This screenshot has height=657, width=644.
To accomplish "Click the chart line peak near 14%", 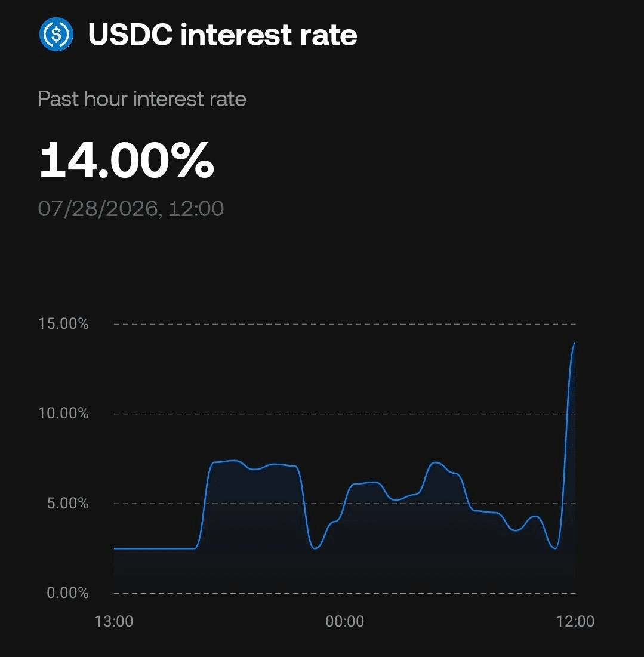I will coord(574,343).
